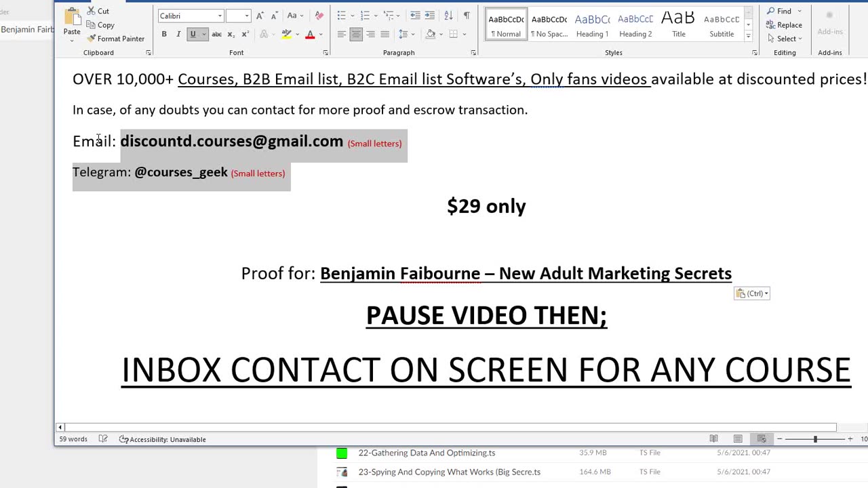
Task: Switch to Read Mode view
Action: 713,439
